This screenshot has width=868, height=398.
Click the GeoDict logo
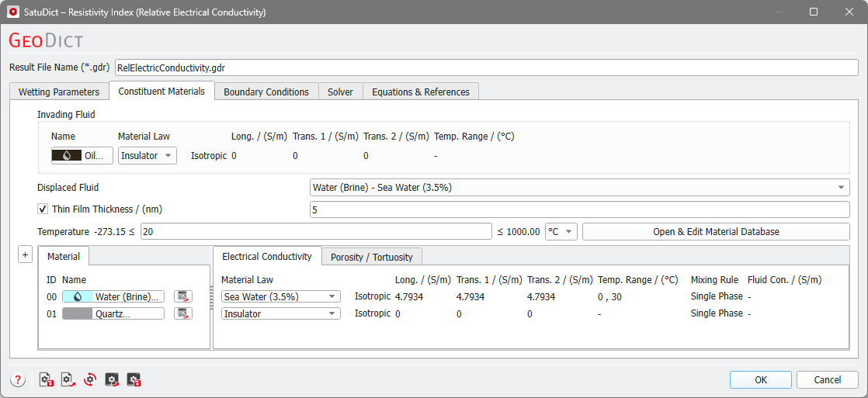(x=47, y=42)
